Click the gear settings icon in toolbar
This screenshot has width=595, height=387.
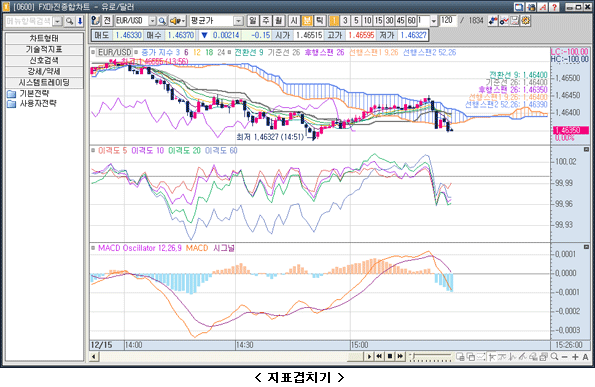coord(526,20)
